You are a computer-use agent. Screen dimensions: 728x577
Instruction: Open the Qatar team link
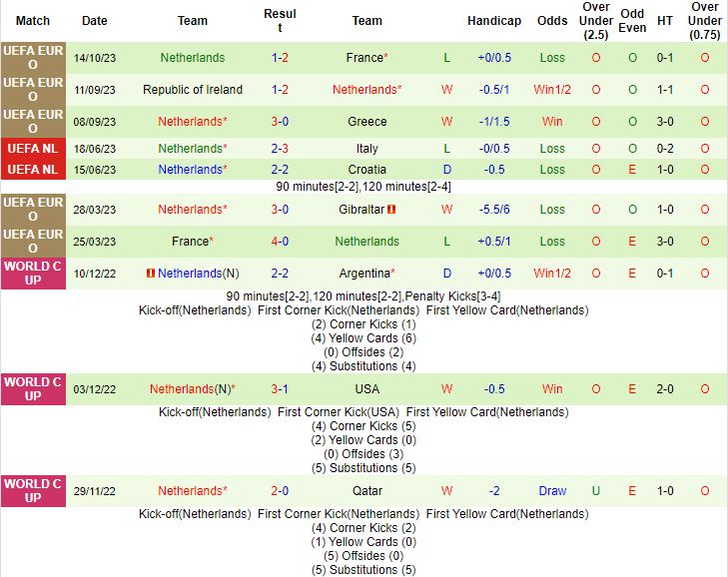click(x=366, y=491)
